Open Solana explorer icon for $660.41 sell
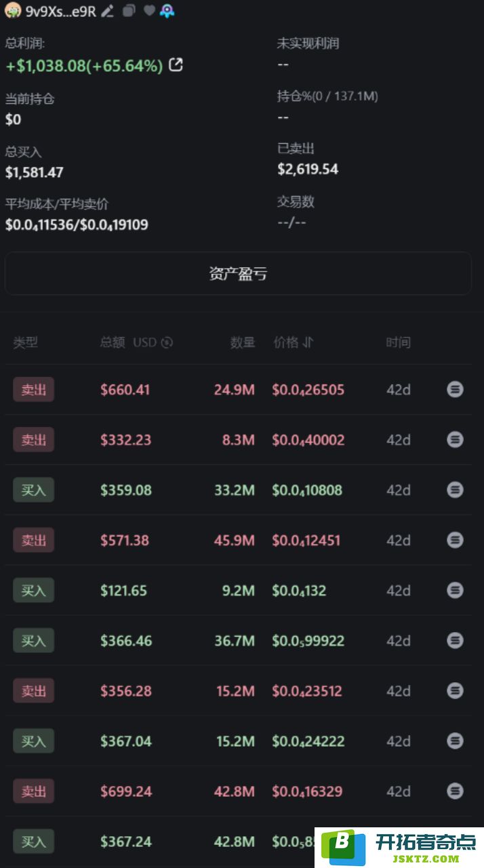The width and height of the screenshot is (484, 868). [x=455, y=389]
